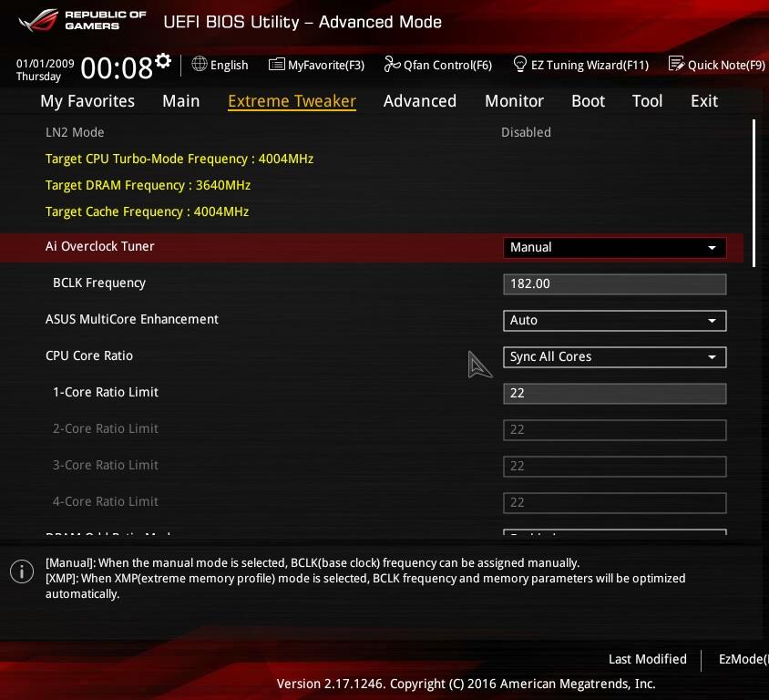Click the vertical scrollbar on the right
Viewport: 769px width, 700px height.
[x=754, y=193]
